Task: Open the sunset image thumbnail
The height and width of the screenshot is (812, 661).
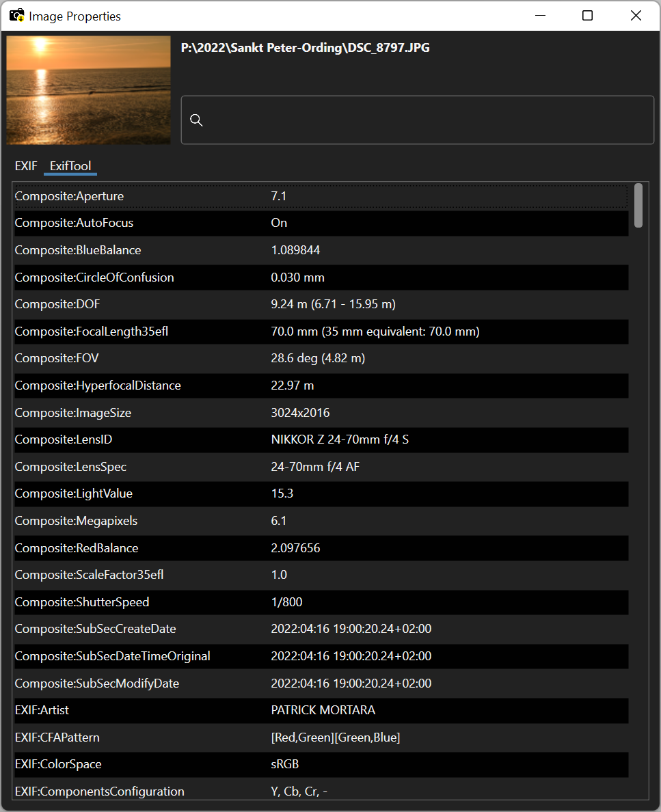Action: 87,90
